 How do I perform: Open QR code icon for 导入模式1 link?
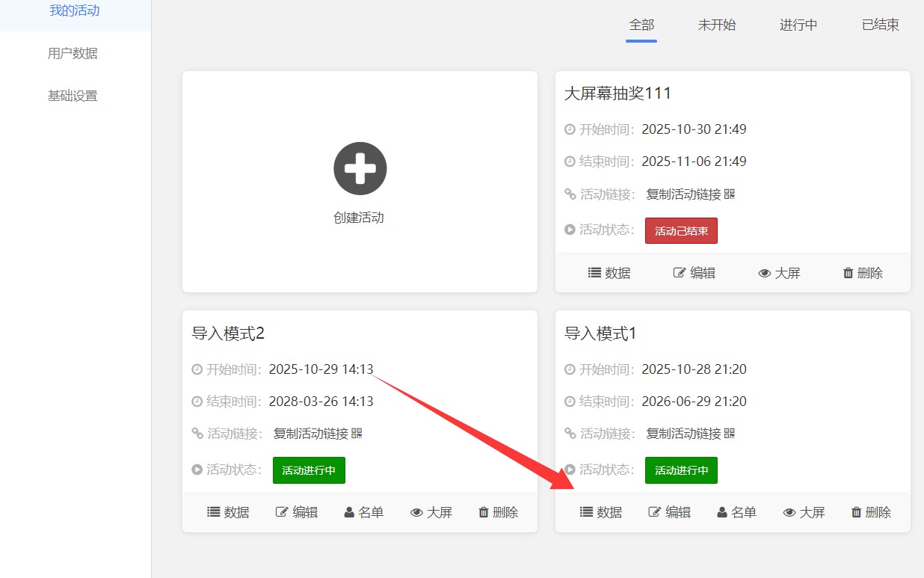coord(730,434)
